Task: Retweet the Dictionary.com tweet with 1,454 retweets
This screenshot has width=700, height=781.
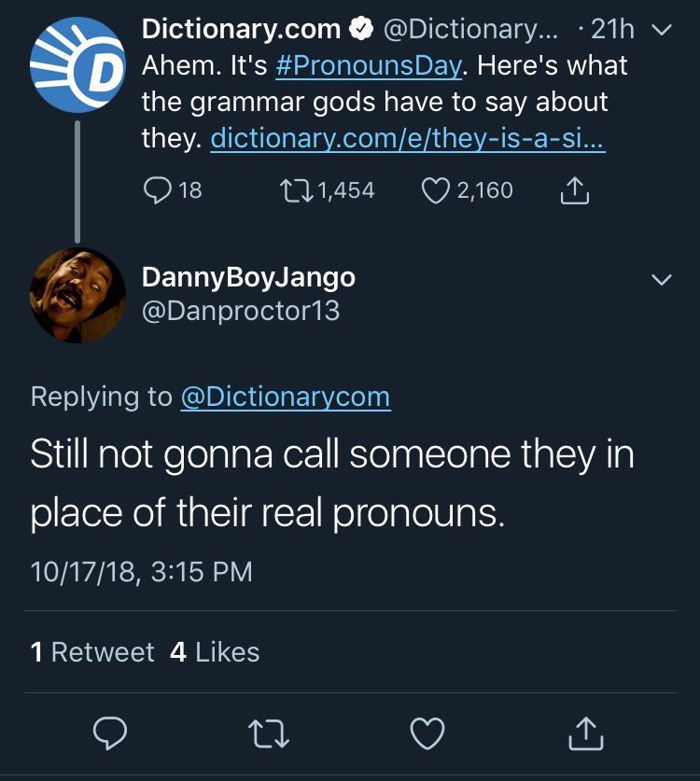Action: coord(295,190)
